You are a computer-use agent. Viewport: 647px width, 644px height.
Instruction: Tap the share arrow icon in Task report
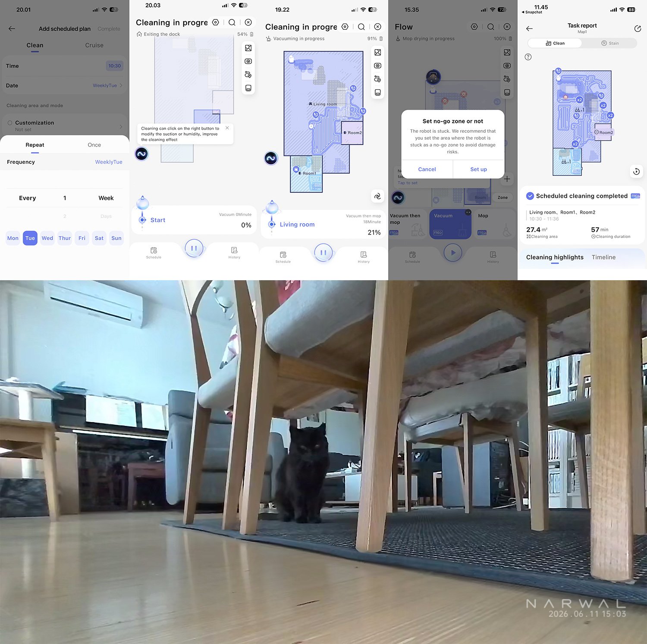pyautogui.click(x=638, y=28)
